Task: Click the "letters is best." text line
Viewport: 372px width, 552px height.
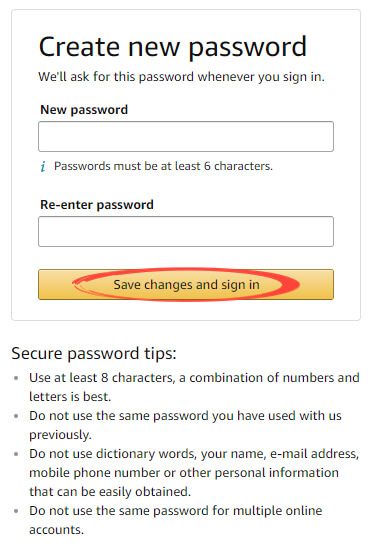Action: 70,397
